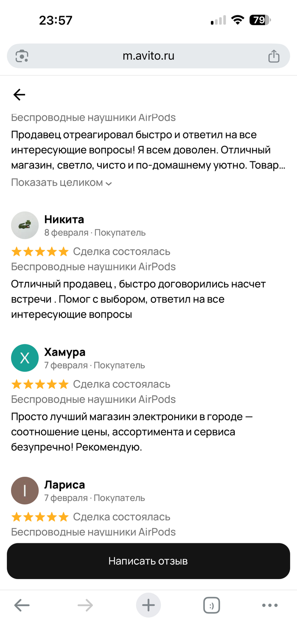
Task: Expand review with "Показать целиком"
Action: click(57, 183)
